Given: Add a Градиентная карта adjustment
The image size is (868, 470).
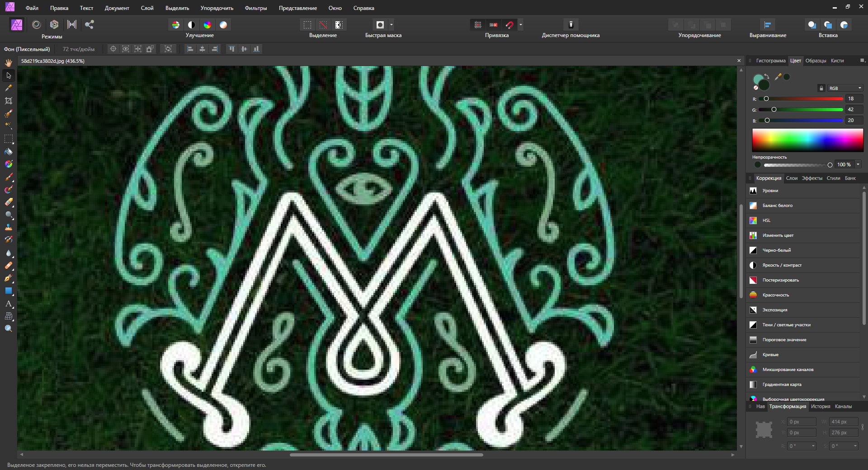Looking at the screenshot, I should [x=804, y=385].
